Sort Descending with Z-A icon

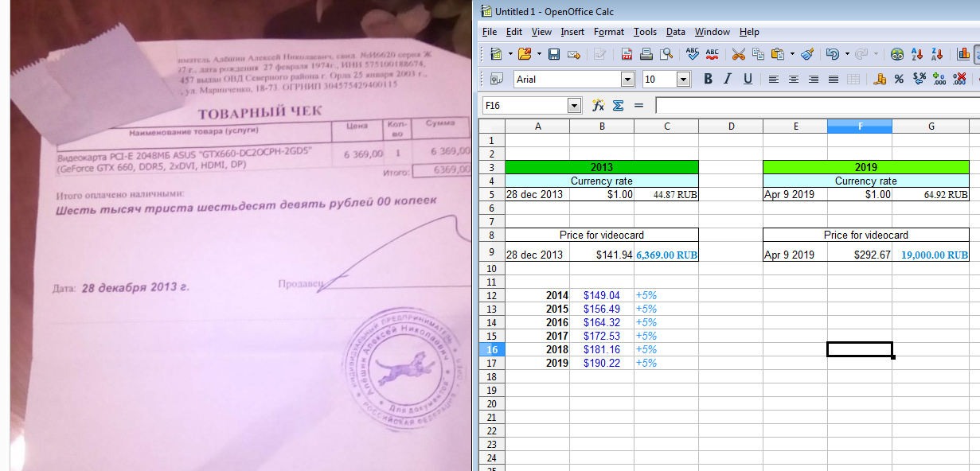[937, 55]
